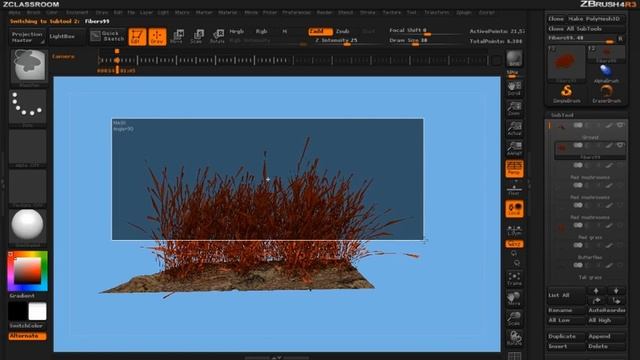
Task: Select the Scale tool in top shelf
Action: tap(197, 36)
